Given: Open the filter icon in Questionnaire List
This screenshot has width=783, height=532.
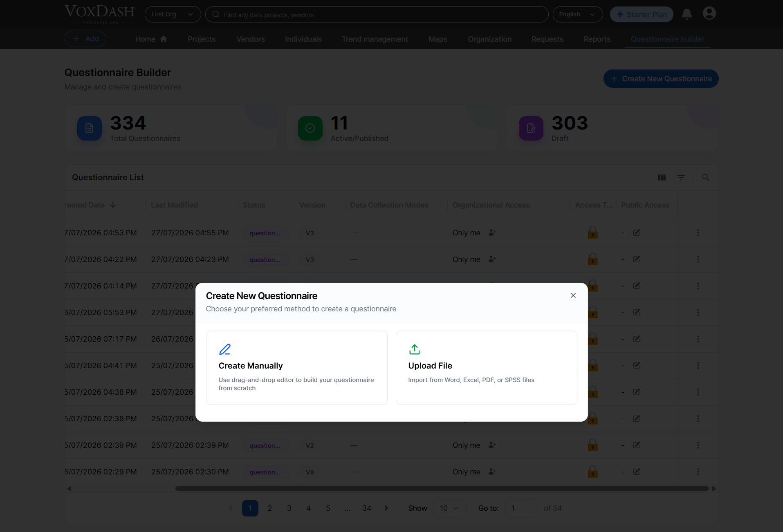Looking at the screenshot, I should click(681, 177).
